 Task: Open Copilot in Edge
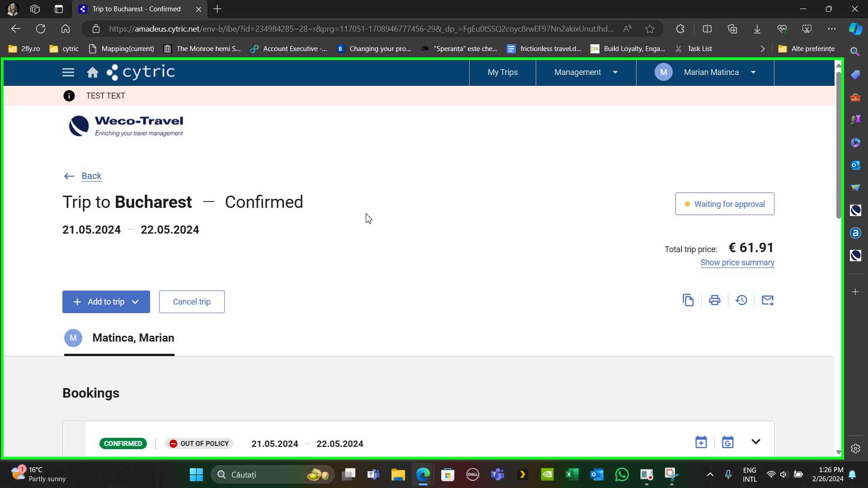(x=855, y=29)
